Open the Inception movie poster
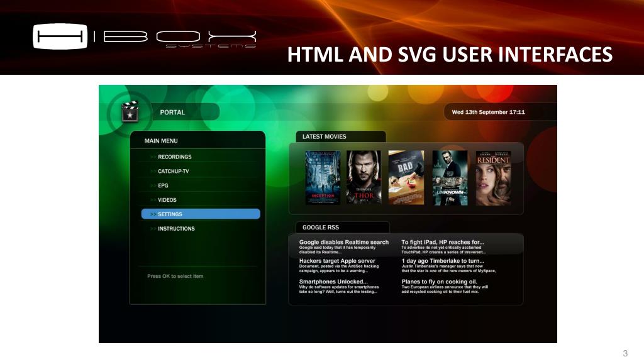 point(323,177)
